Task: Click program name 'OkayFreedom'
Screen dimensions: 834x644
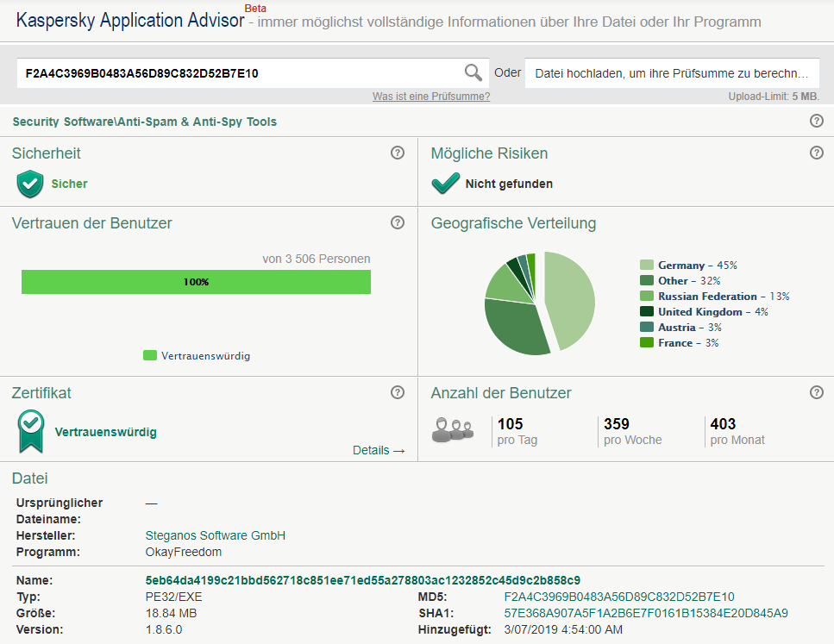Action: point(184,552)
